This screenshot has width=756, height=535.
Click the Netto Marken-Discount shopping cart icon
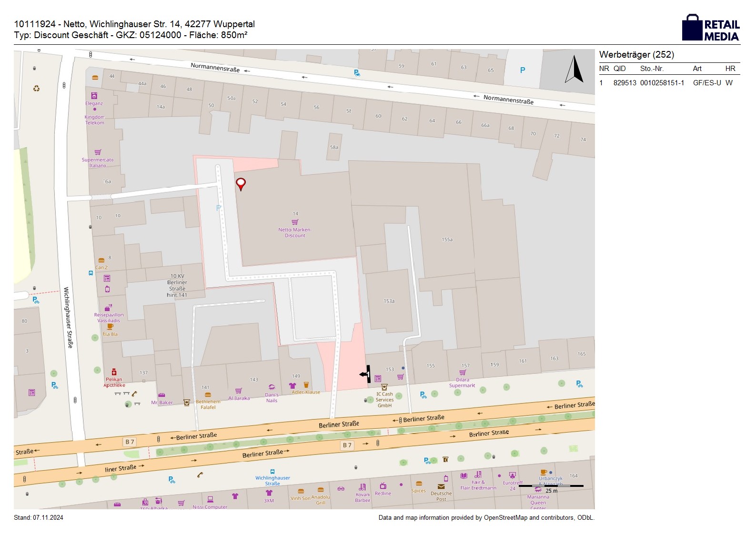(295, 222)
